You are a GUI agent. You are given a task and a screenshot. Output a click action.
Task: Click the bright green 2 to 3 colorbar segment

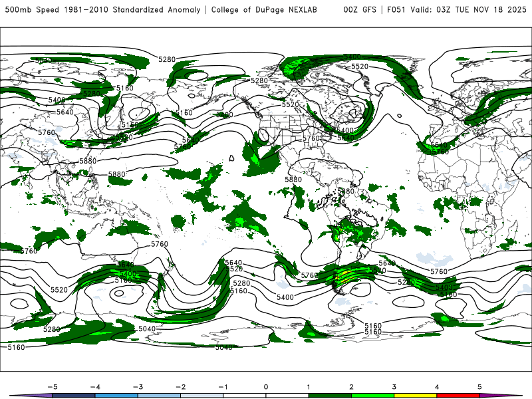pyautogui.click(x=373, y=396)
